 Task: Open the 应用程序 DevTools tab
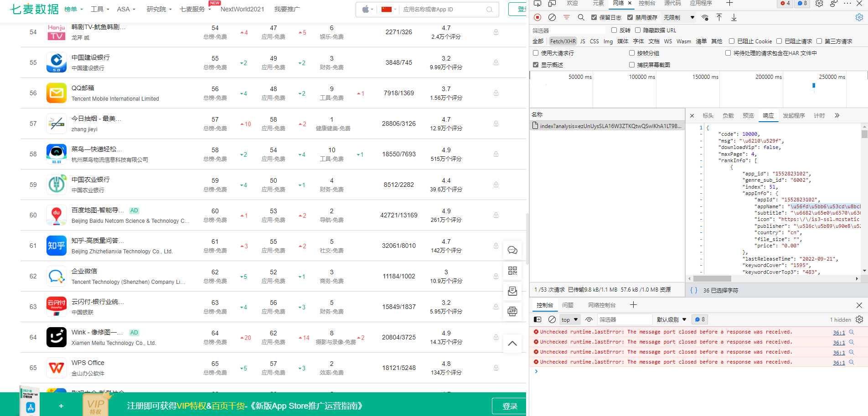point(701,3)
